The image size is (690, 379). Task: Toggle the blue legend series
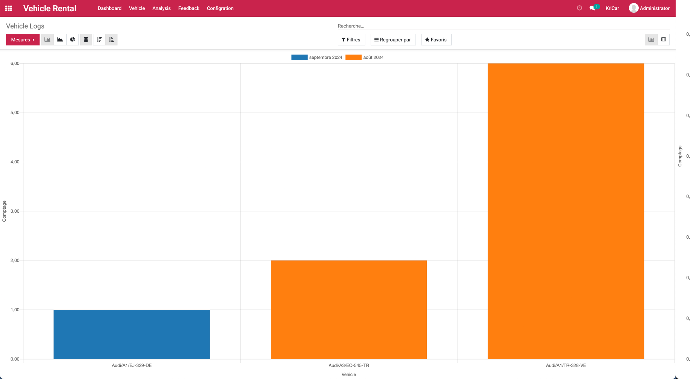point(317,57)
